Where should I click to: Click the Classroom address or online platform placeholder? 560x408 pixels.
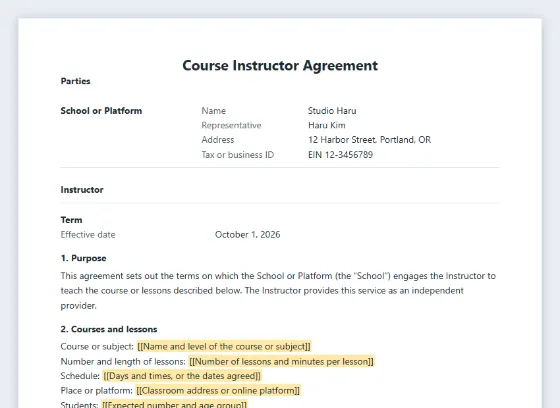point(218,390)
